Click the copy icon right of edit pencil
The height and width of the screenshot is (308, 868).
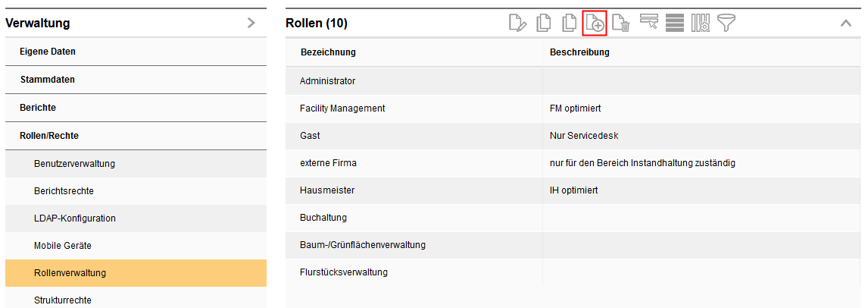point(543,24)
